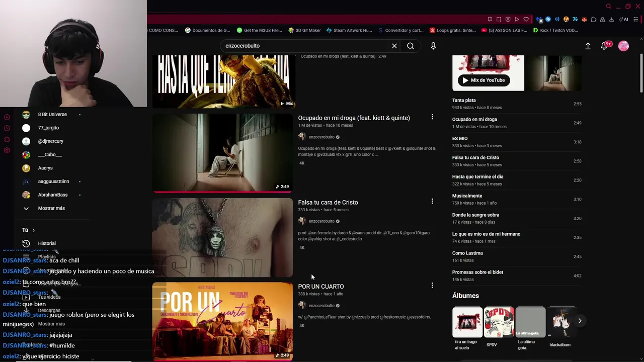Open the ad blocker shield icon
Viewport: 644px width, 362px height.
click(x=508, y=20)
